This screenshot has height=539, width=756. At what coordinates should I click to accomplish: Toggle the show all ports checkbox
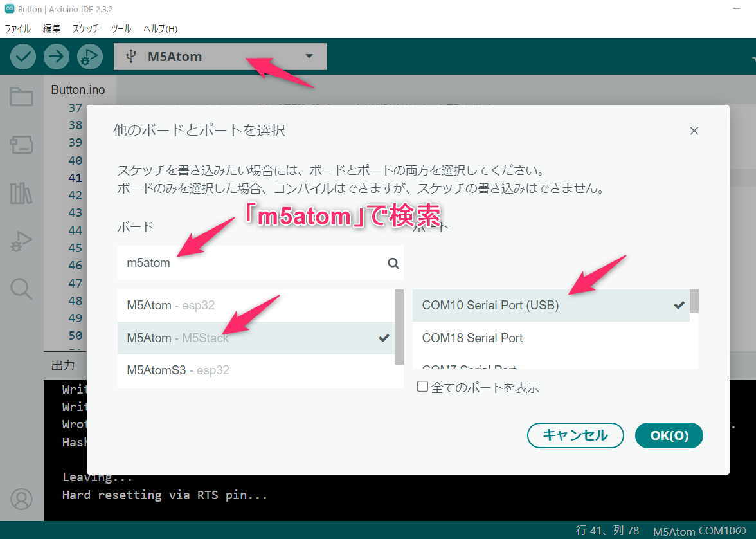click(422, 387)
